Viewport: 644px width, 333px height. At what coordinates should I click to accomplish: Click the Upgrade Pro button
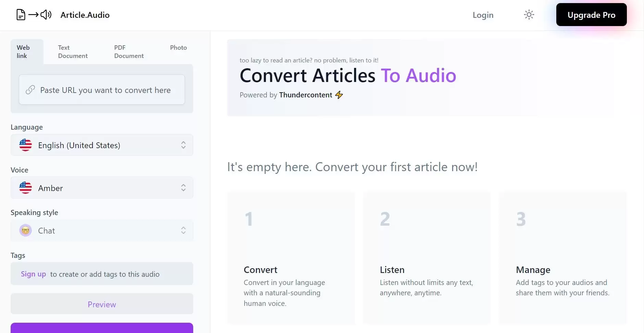pyautogui.click(x=591, y=15)
